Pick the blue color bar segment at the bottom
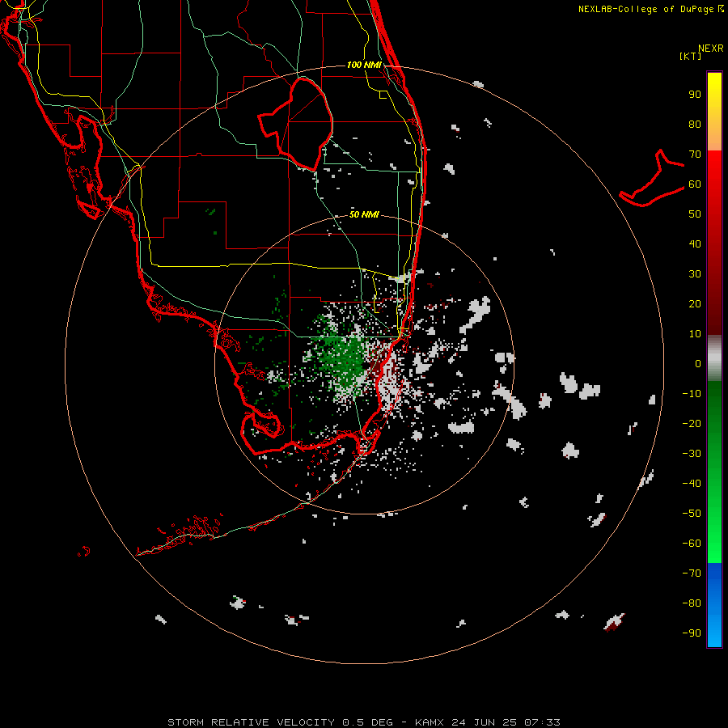 tap(714, 605)
